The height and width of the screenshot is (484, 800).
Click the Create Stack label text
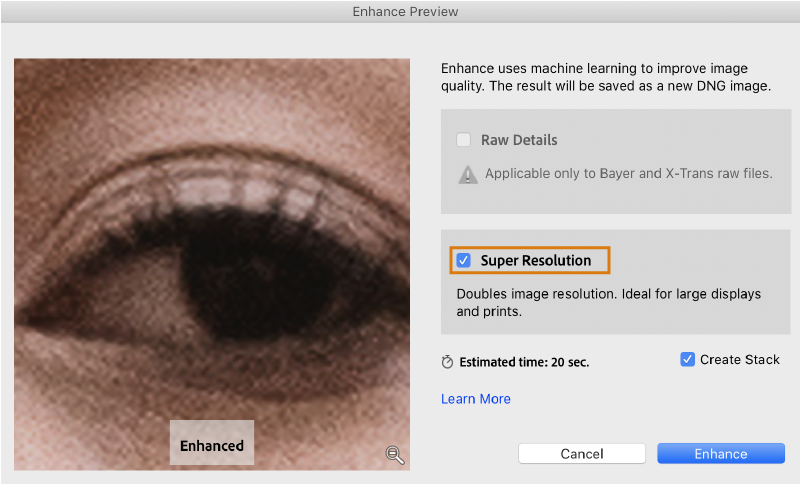tap(739, 360)
